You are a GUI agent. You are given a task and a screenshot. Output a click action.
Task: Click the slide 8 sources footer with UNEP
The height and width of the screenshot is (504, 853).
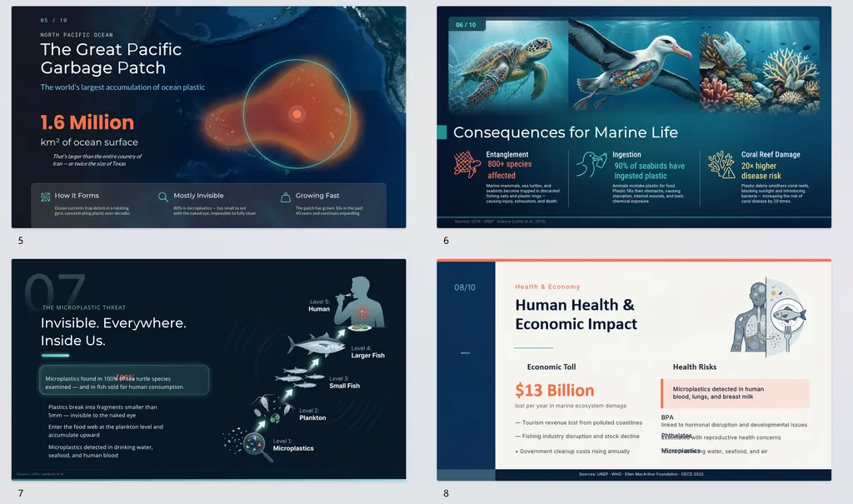pyautogui.click(x=641, y=474)
